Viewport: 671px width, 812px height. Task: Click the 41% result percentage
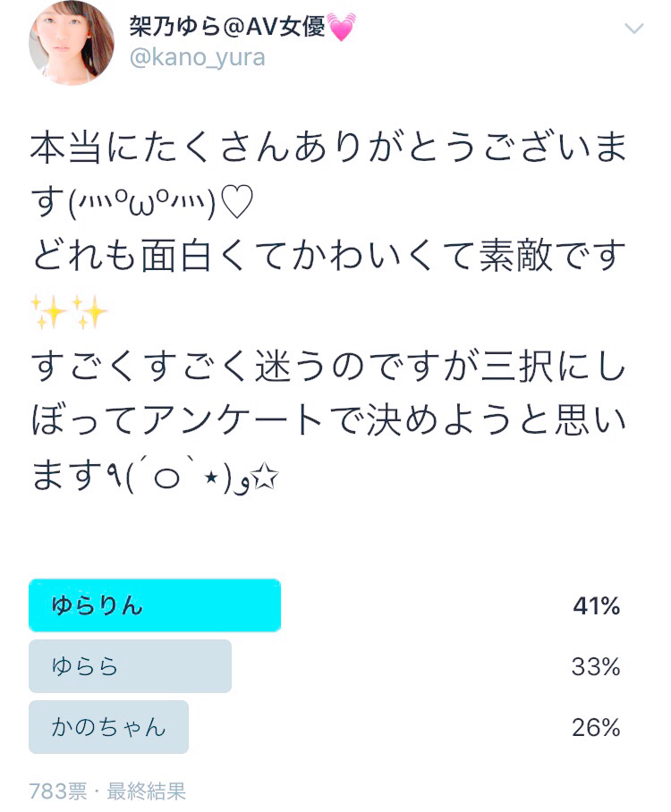click(597, 606)
